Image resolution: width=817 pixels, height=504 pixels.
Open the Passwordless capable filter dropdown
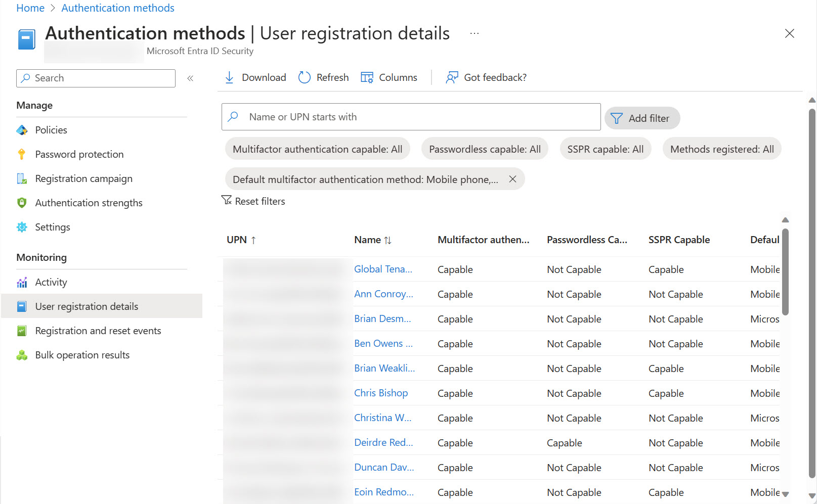coord(484,149)
